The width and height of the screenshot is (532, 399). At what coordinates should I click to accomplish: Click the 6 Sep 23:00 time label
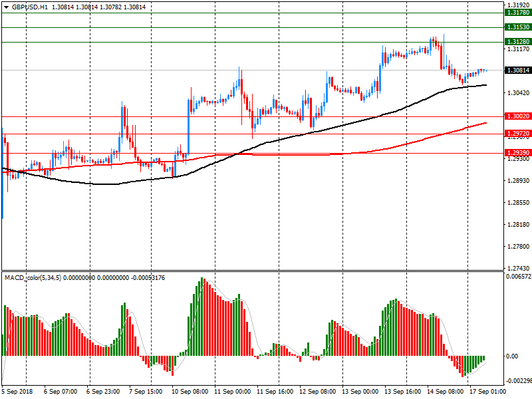[103, 392]
